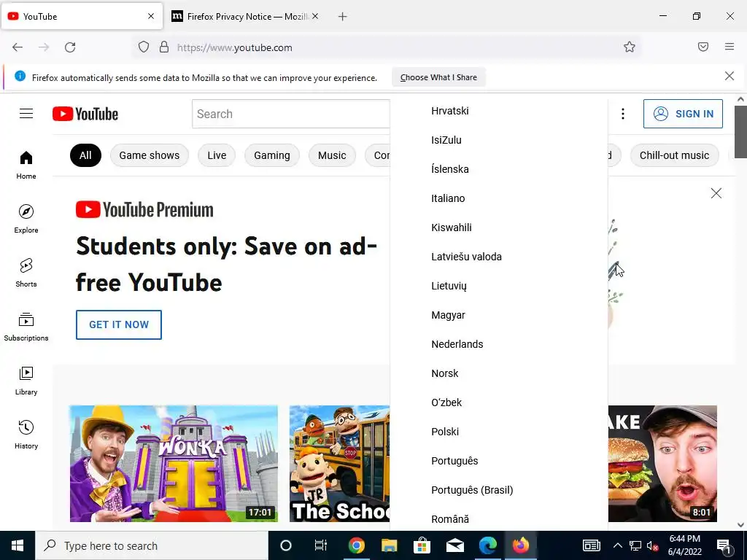Viewport: 747px width, 560px height.
Task: Open Microsoft Store from taskbar
Action: tap(422, 545)
